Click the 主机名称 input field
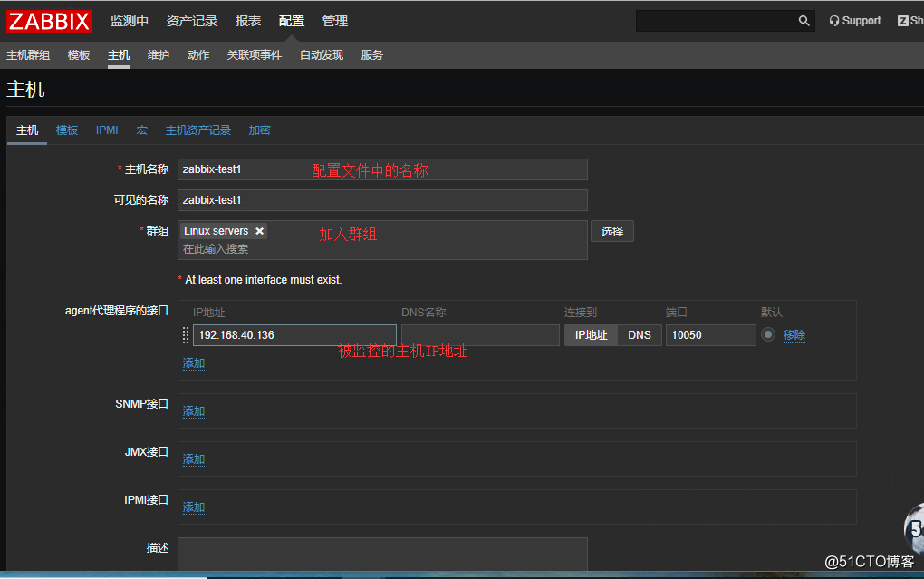 382,169
